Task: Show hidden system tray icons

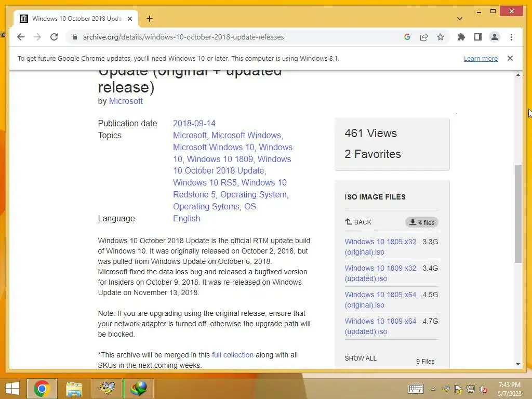Action: pyautogui.click(x=433, y=389)
